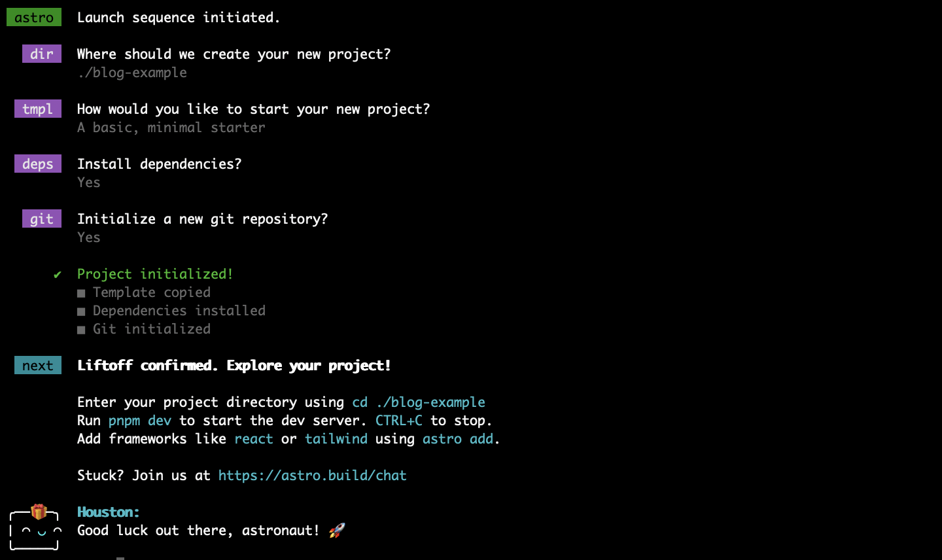Click the rocket emoji after astronaut
The height and width of the screenshot is (560, 942).
[337, 531]
